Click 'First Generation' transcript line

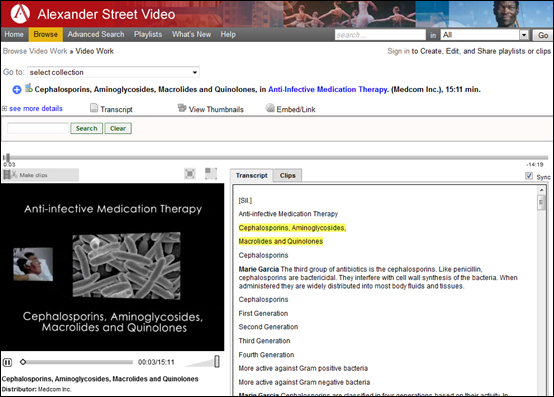click(x=263, y=313)
